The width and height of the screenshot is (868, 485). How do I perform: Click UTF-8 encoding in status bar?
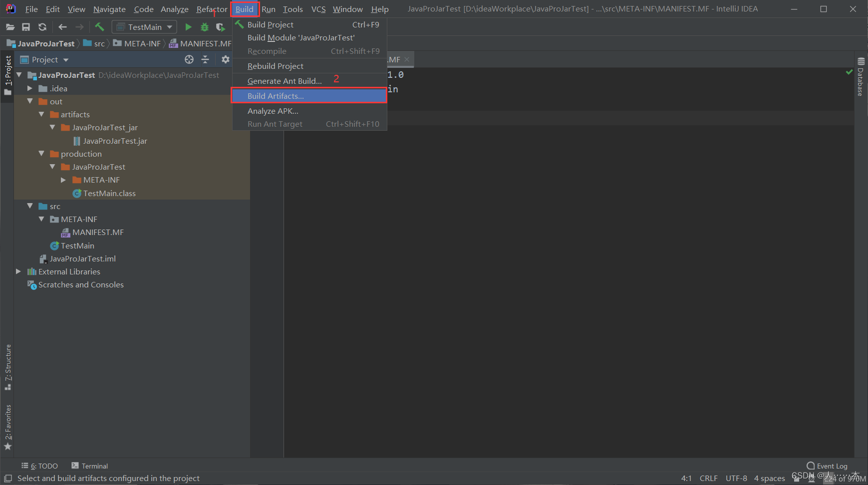736,478
